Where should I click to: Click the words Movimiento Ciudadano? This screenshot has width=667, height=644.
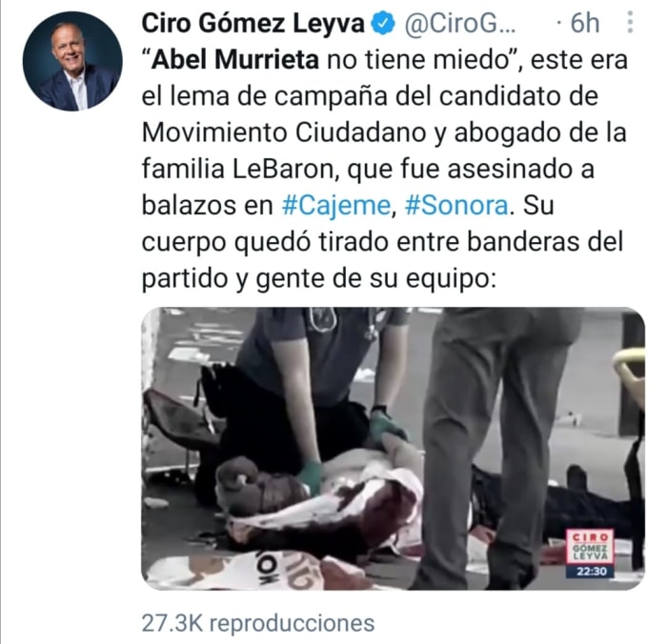(284, 133)
